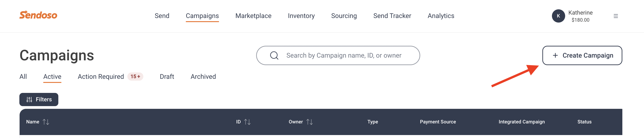Open the hamburger menu icon
This screenshot has height=138, width=644.
pos(616,16)
